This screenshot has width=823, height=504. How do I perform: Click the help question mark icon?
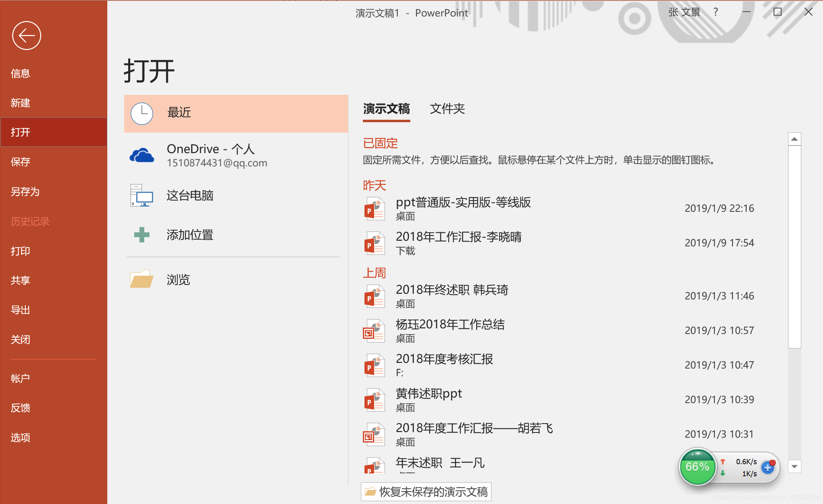[x=716, y=12]
